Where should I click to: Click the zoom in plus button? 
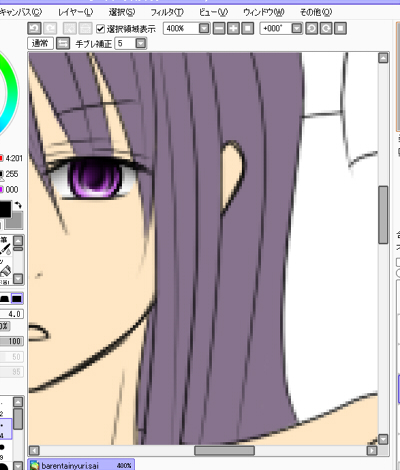click(x=233, y=28)
